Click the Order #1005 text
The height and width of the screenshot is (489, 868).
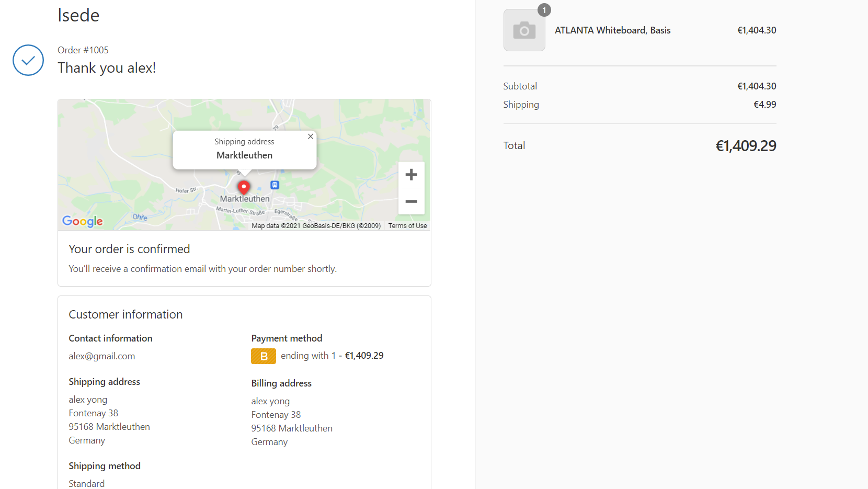pyautogui.click(x=83, y=50)
